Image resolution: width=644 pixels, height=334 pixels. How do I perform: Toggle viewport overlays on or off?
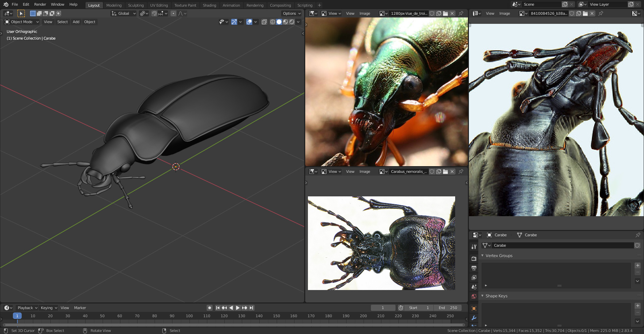[x=249, y=22]
